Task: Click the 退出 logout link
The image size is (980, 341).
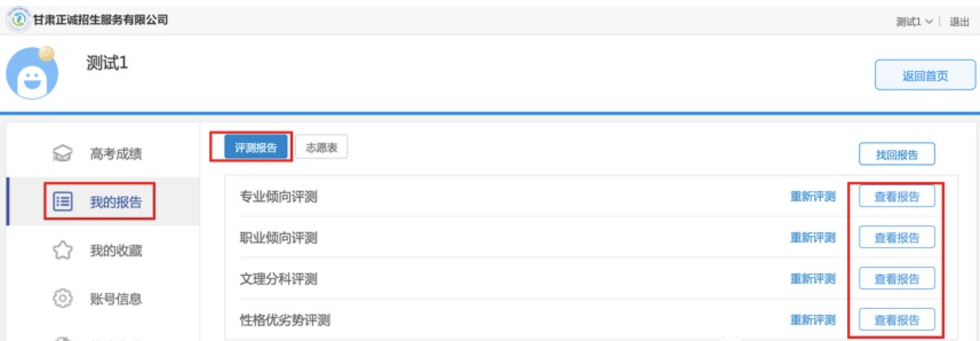Action: click(959, 22)
